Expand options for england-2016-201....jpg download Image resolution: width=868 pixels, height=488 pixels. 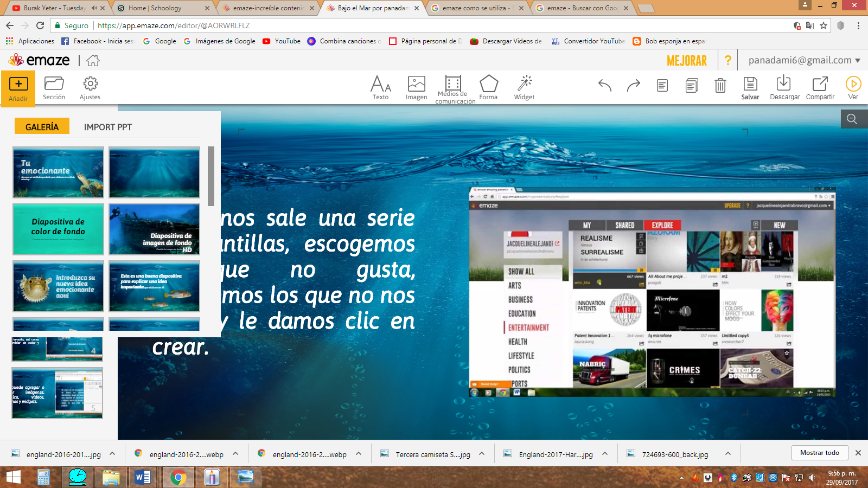click(x=112, y=454)
